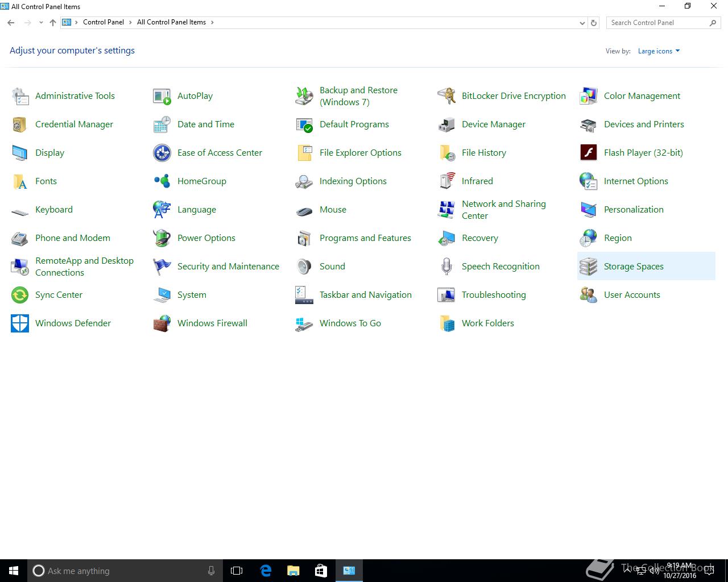The height and width of the screenshot is (582, 728).
Task: Click the Control Panel breadcrumb
Action: pos(104,22)
